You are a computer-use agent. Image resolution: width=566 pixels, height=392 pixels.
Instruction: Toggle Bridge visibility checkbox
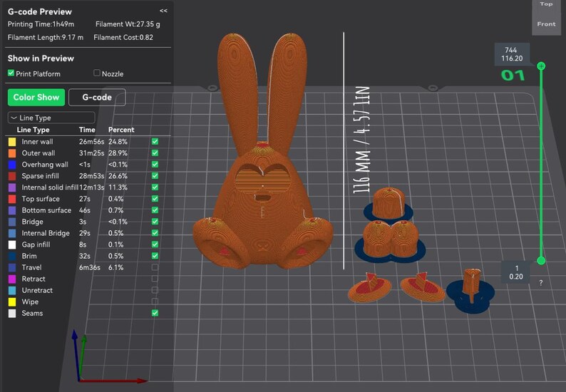coord(155,222)
